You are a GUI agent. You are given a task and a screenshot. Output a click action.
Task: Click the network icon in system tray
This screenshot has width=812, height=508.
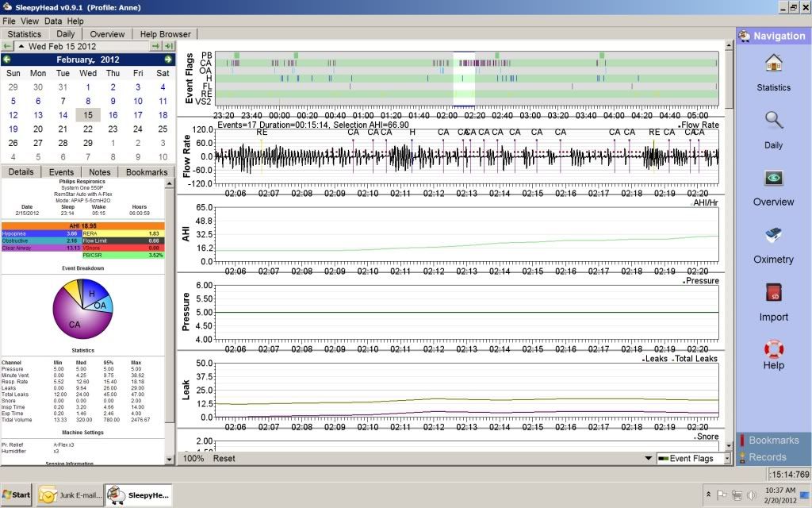[737, 495]
